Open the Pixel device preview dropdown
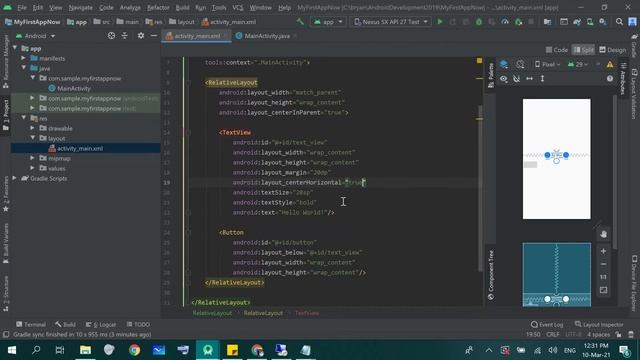 pyautogui.click(x=548, y=64)
